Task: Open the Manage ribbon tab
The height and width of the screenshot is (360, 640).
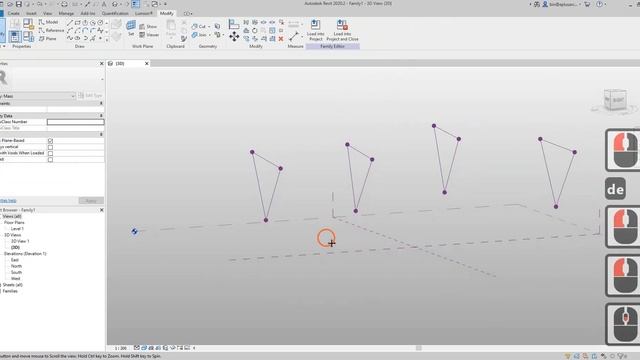Action: [66, 13]
